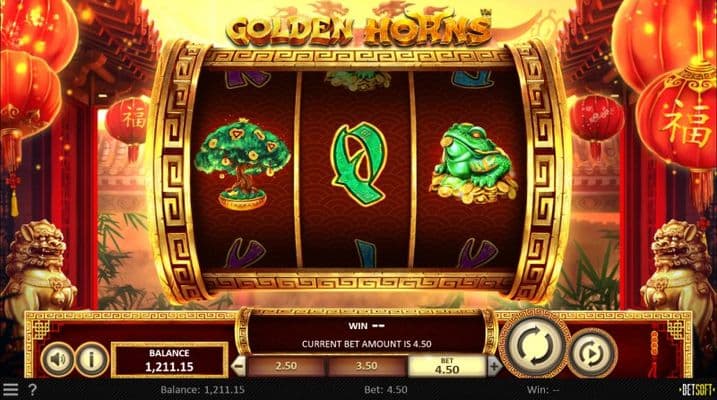Start autoplay with the small round button
This screenshot has width=717, height=400.
(592, 354)
